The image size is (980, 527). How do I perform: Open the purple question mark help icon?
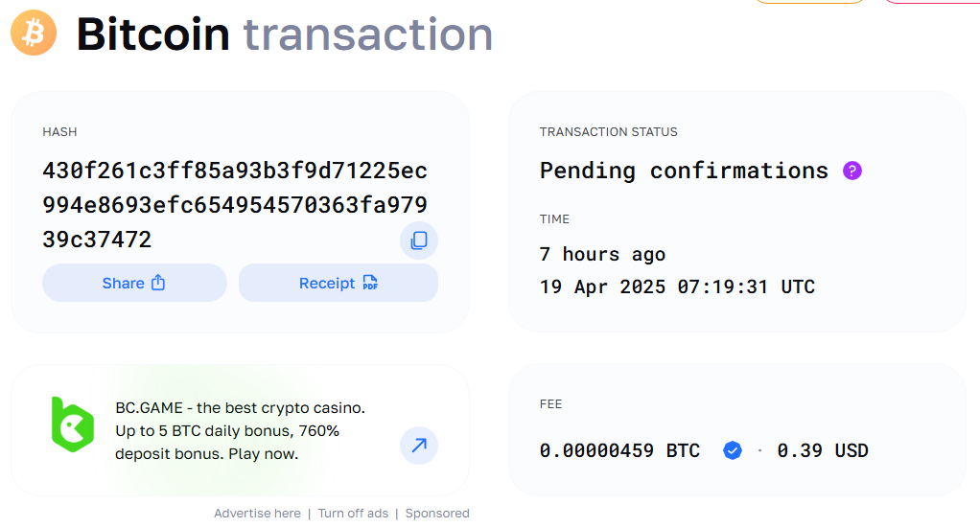click(852, 171)
